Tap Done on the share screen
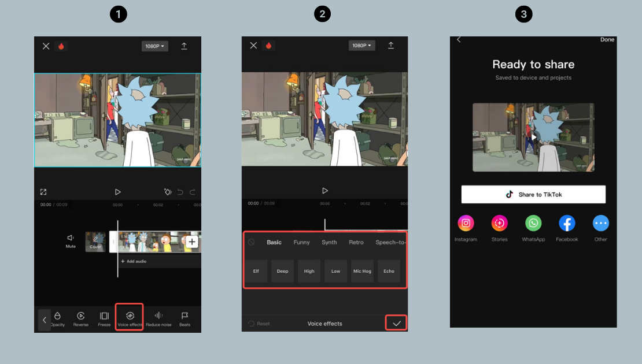This screenshot has width=642, height=364. [x=607, y=40]
